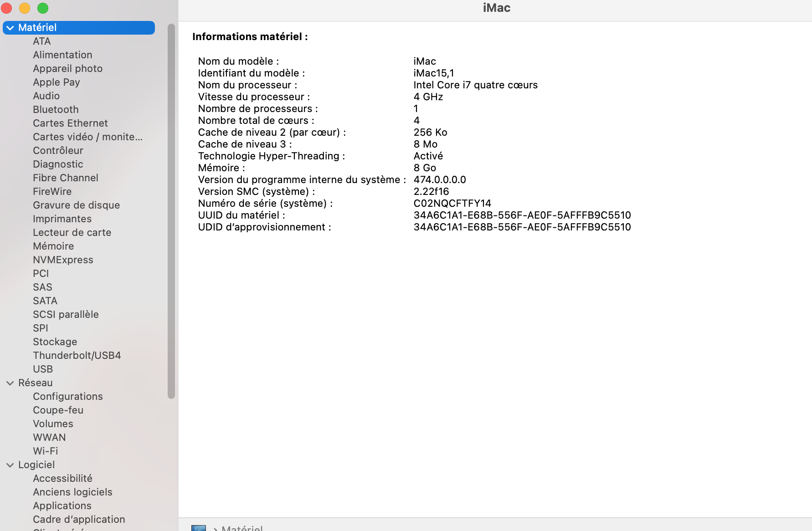The image size is (812, 531).
Task: Select ATA in the sidebar
Action: tap(42, 41)
